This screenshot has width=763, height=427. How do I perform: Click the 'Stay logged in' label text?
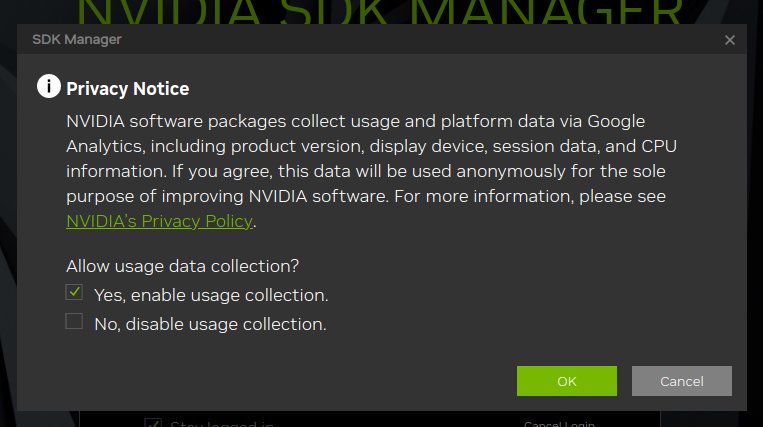tap(222, 424)
